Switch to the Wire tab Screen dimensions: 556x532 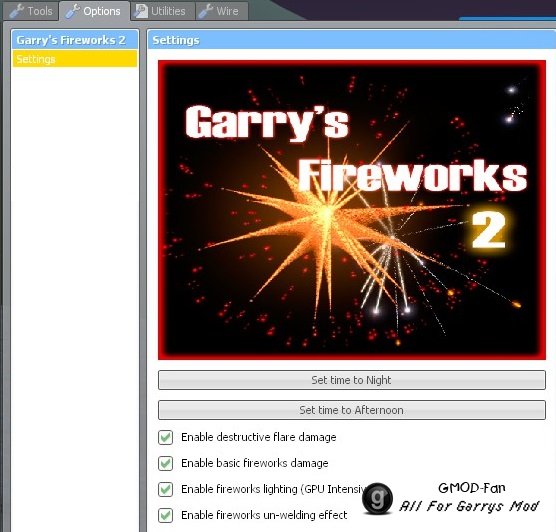[x=222, y=11]
